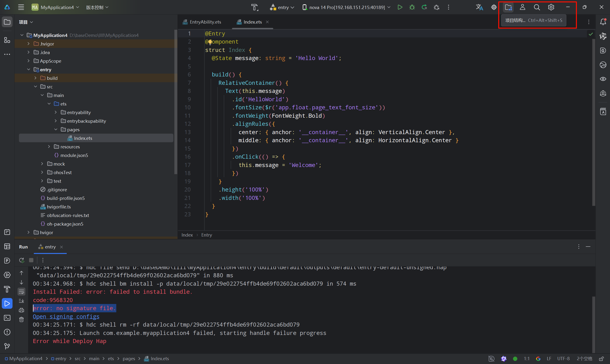Click the UTF-8 encoding in the status bar
Viewport: 610px width, 364px height.
(563, 359)
